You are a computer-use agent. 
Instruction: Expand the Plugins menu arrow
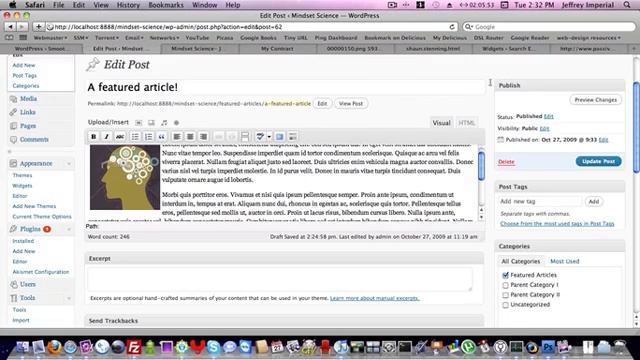pyautogui.click(x=69, y=229)
